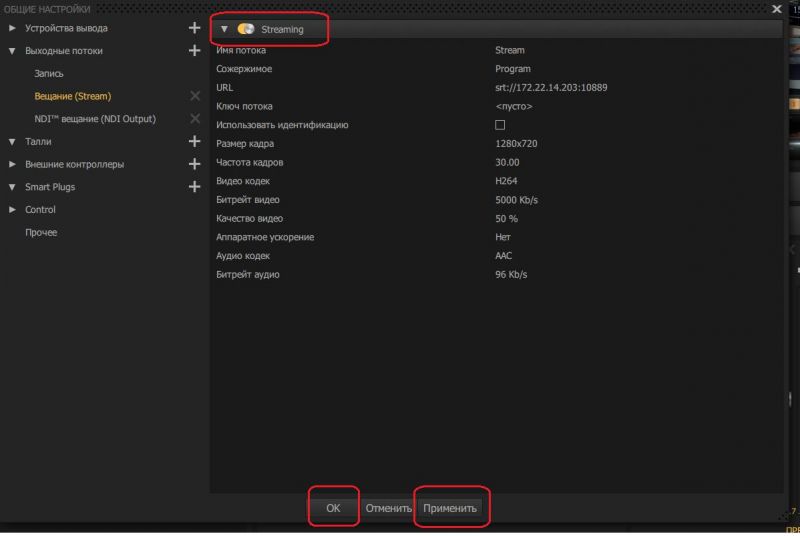This screenshot has height=536, width=800.
Task: Remove the NDI Output stream with X icon
Action: 195,119
